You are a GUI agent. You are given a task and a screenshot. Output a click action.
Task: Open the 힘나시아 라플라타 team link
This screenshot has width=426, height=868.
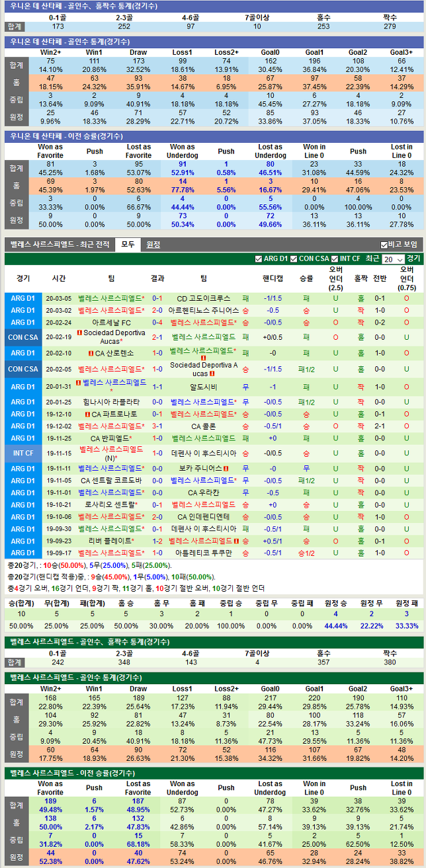point(111,402)
